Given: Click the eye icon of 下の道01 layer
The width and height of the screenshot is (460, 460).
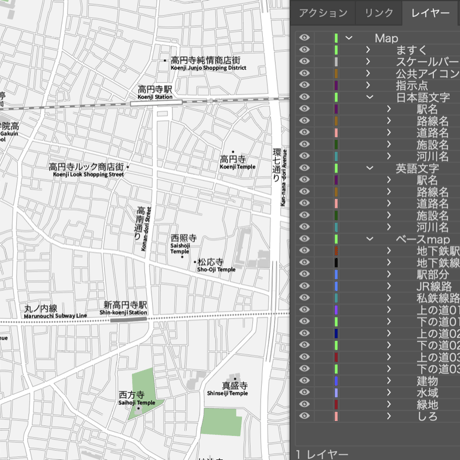Looking at the screenshot, I should [304, 321].
